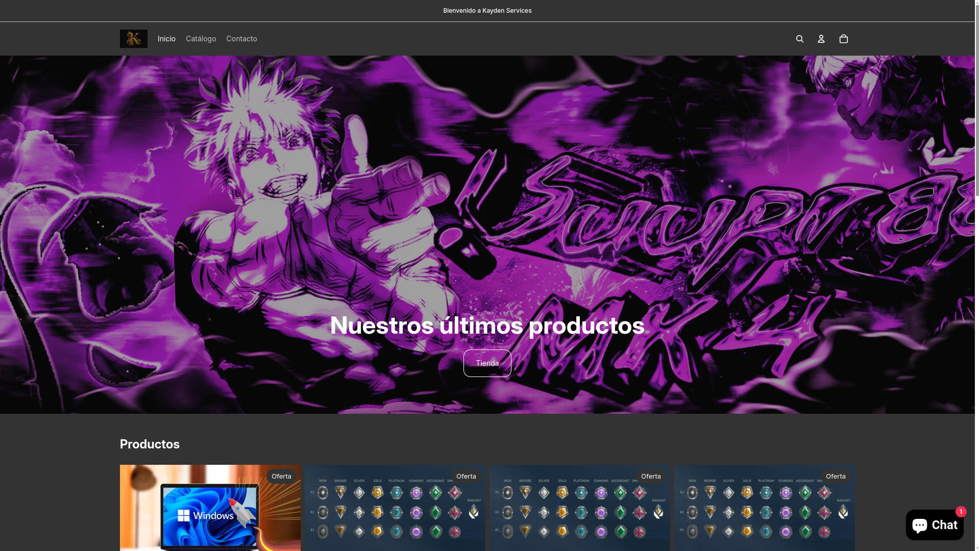
Task: Open the search icon in header
Action: pyautogui.click(x=800, y=39)
